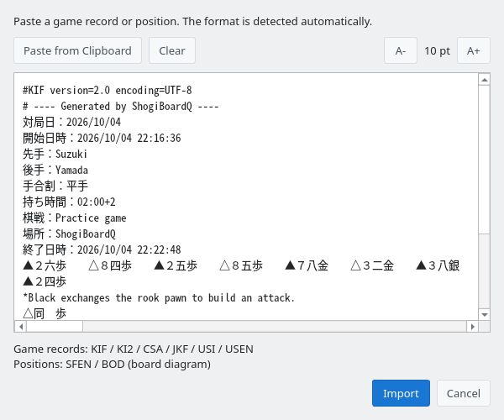
Task: Click the move '△同 歩' line
Action: click(45, 313)
